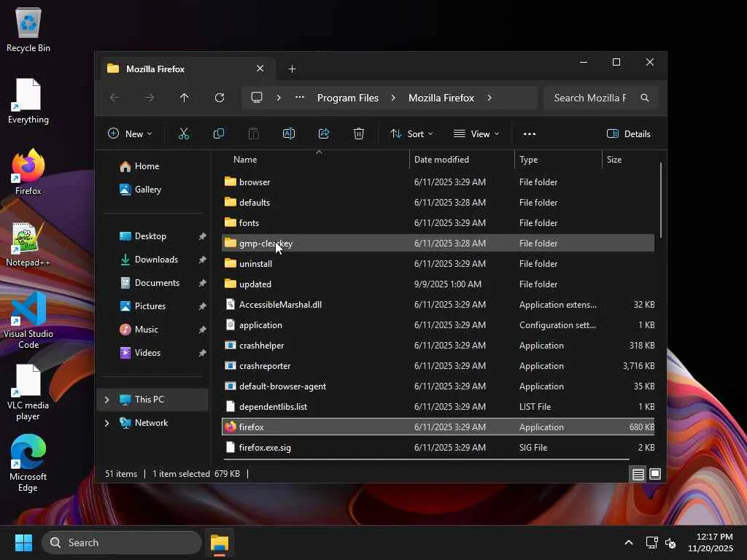Click the Delete trash can icon
The height and width of the screenshot is (560, 747).
(359, 133)
